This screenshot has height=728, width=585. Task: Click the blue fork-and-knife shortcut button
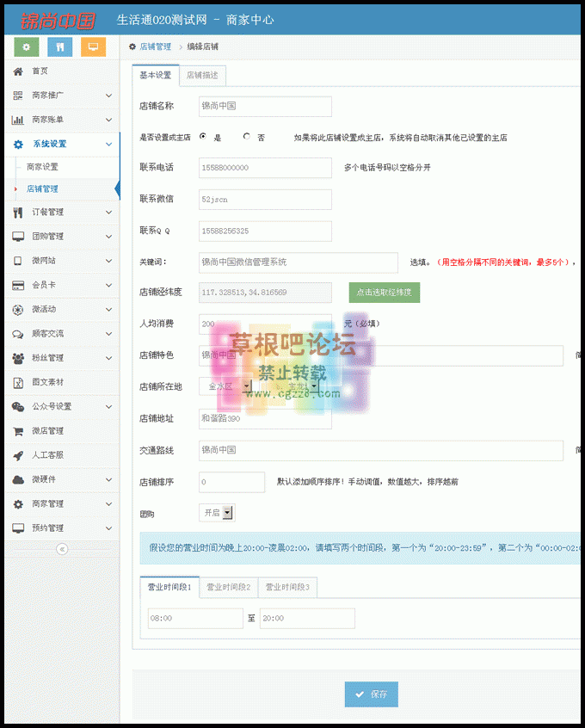(60, 46)
